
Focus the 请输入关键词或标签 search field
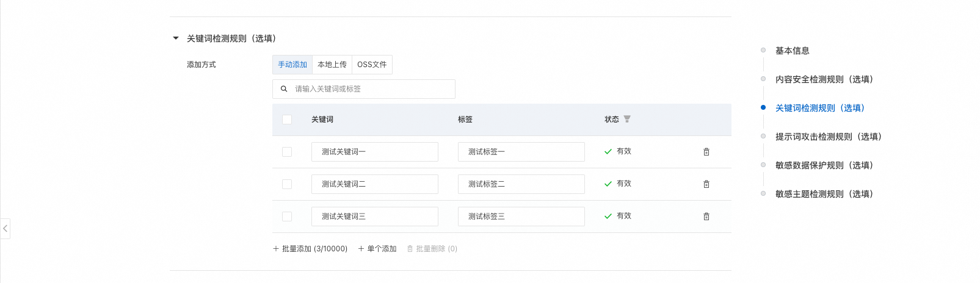(372, 89)
